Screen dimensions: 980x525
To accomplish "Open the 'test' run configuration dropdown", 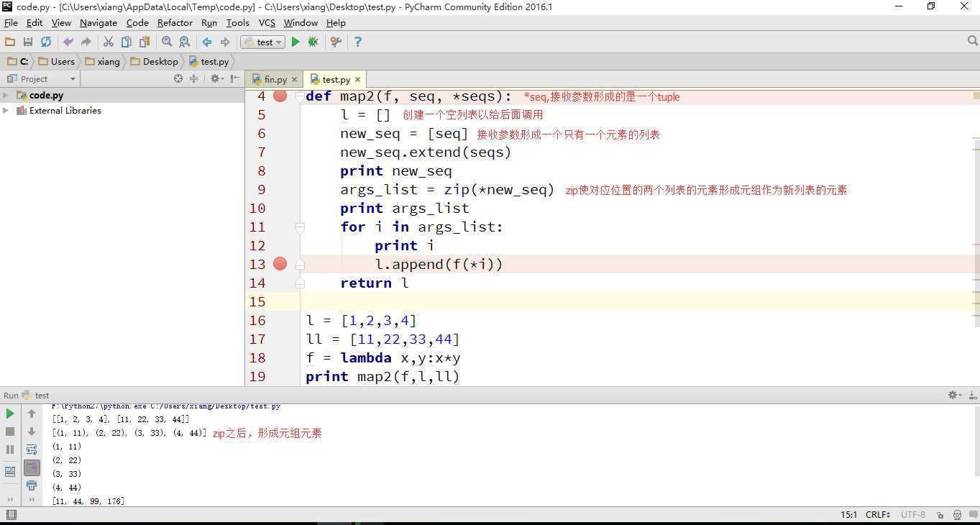I will click(262, 42).
